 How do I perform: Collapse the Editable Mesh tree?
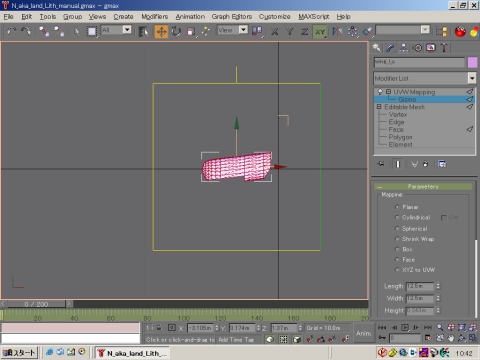379,107
